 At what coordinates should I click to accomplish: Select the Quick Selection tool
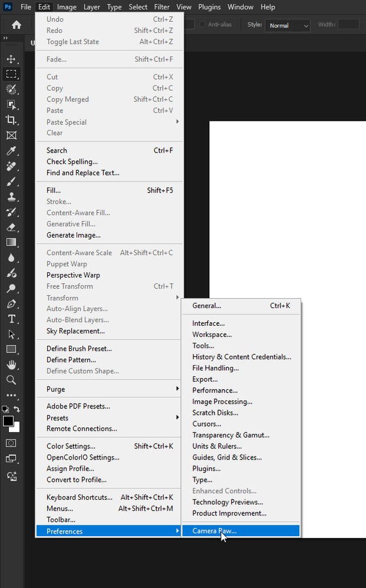pyautogui.click(x=11, y=89)
